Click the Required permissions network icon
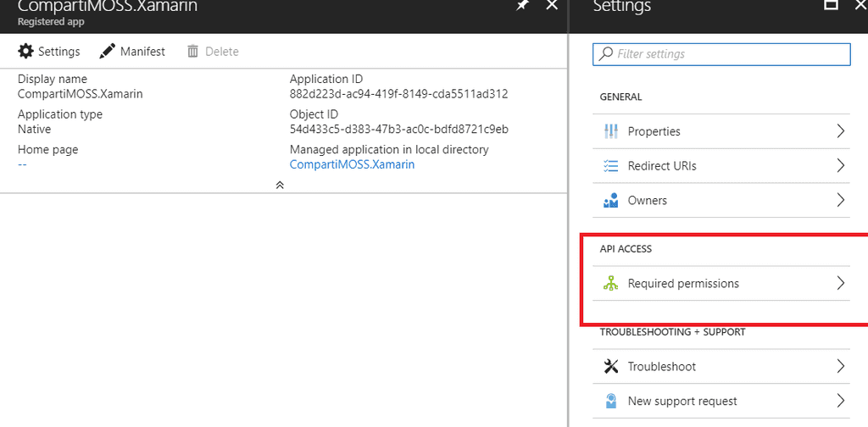This screenshot has height=427, width=868. point(610,284)
